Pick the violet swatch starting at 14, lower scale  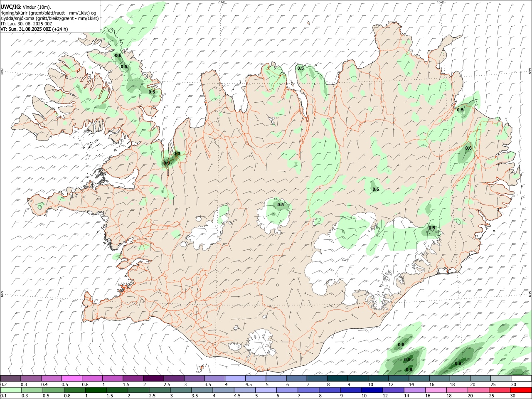tap(414, 390)
